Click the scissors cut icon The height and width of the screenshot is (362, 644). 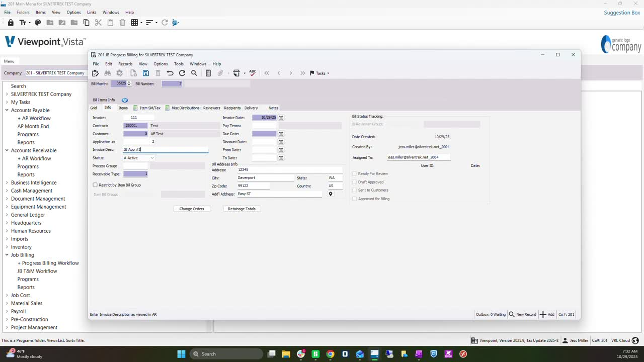98,23
